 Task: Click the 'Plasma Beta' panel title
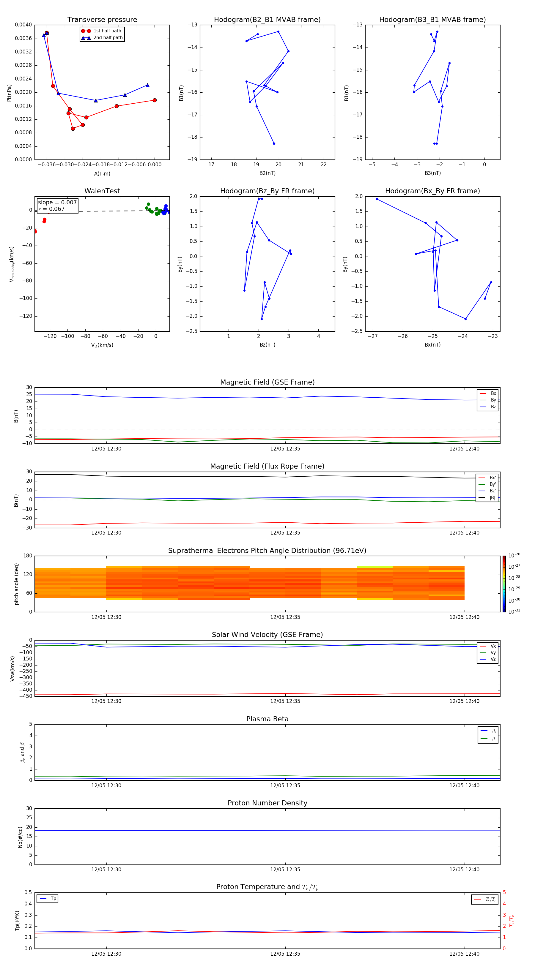click(267, 719)
